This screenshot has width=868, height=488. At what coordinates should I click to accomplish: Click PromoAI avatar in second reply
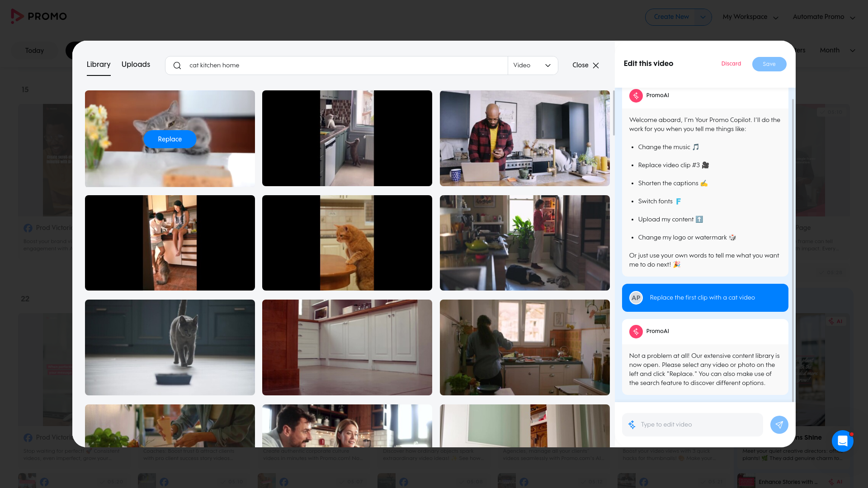click(x=636, y=331)
